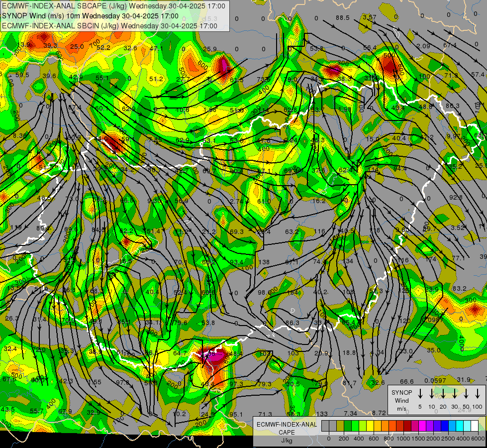Click the map value '93.4'
Screen dimensions: 487x448
[x=237, y=262]
